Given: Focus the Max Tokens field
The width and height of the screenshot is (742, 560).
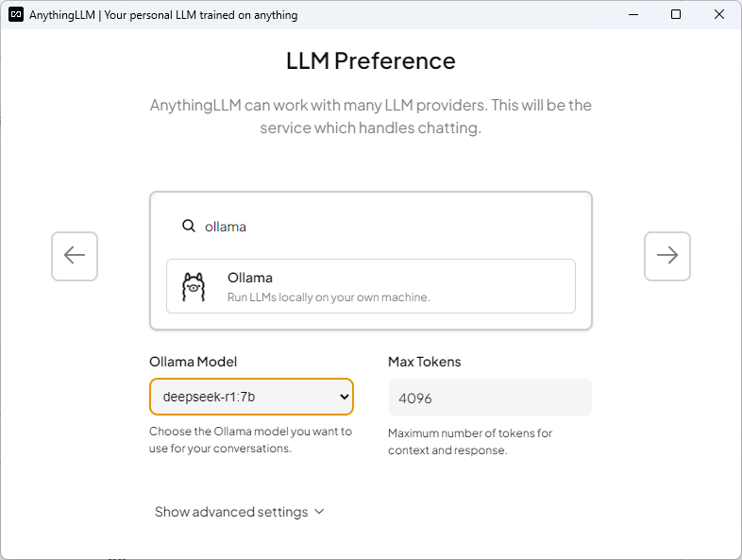Looking at the screenshot, I should (490, 398).
